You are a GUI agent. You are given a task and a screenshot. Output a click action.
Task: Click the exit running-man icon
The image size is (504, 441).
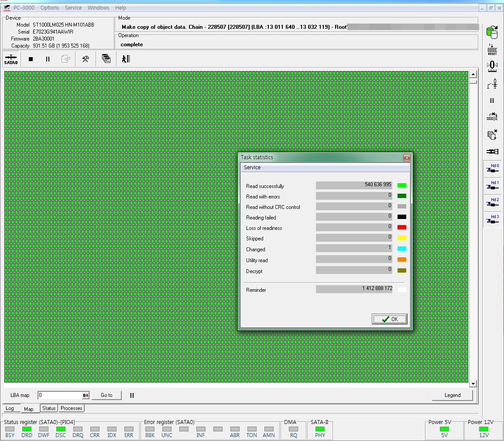pyautogui.click(x=126, y=59)
